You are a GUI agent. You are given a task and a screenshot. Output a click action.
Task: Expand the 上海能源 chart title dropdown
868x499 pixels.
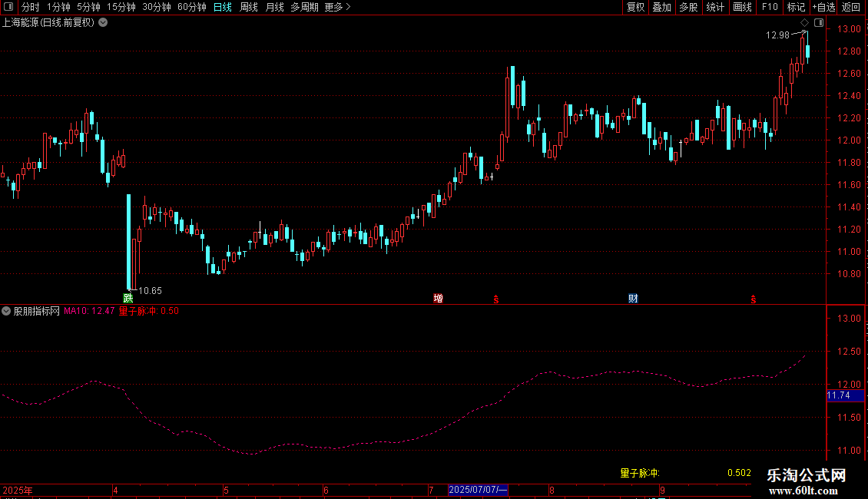103,22
